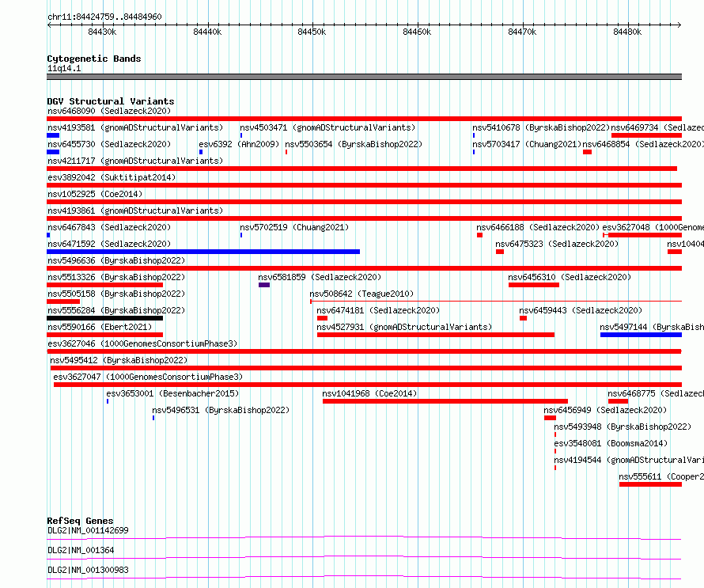The width and height of the screenshot is (704, 588).
Task: Click the nsv6471592 long blue variant bar
Action: 203,252
